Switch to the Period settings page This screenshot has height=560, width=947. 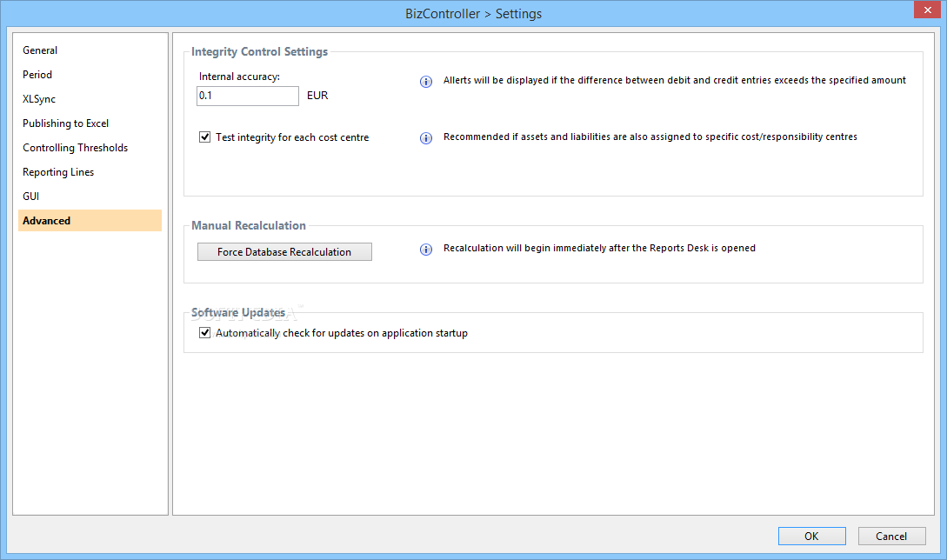point(90,74)
